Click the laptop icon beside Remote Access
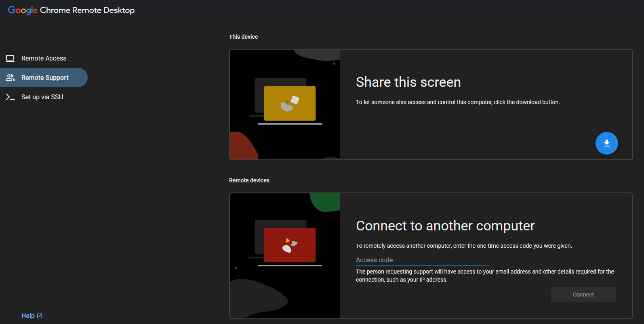Viewport: 644px width, 324px height. (x=10, y=58)
